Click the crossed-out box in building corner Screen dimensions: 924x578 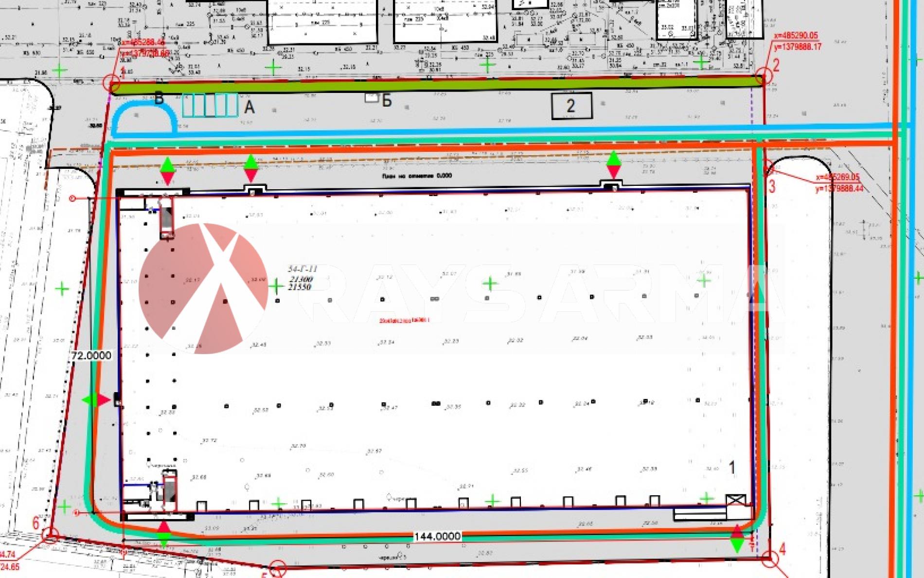(x=735, y=500)
